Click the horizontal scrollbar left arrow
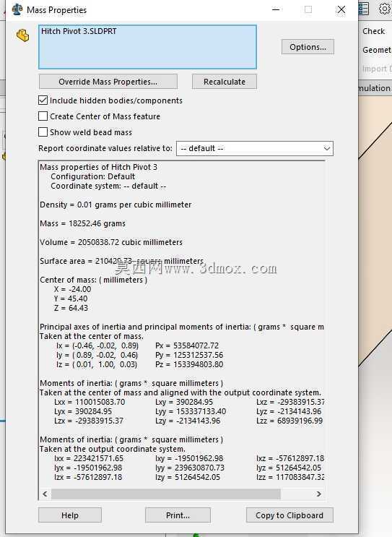Image resolution: width=392 pixels, height=537 pixels. point(45,494)
